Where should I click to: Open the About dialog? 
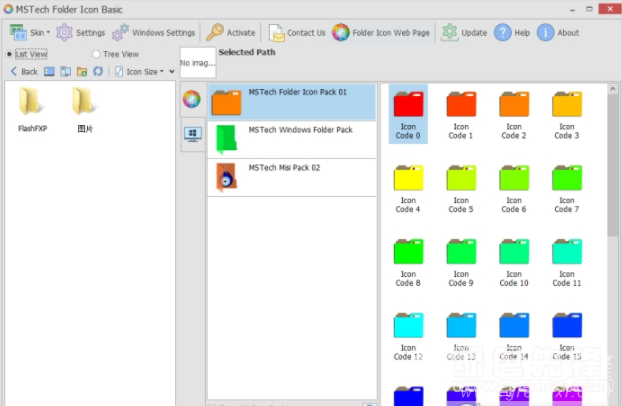[558, 33]
